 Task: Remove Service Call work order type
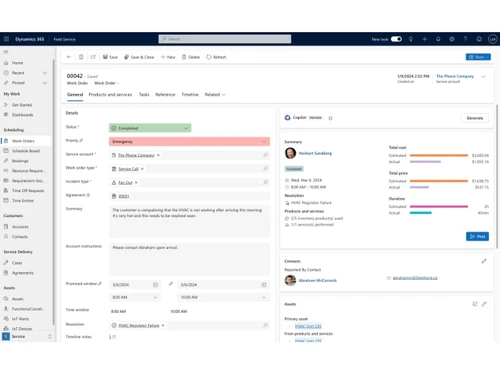click(142, 169)
